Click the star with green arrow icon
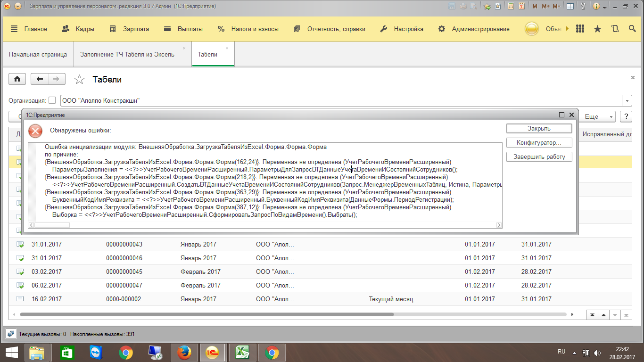 487,7
